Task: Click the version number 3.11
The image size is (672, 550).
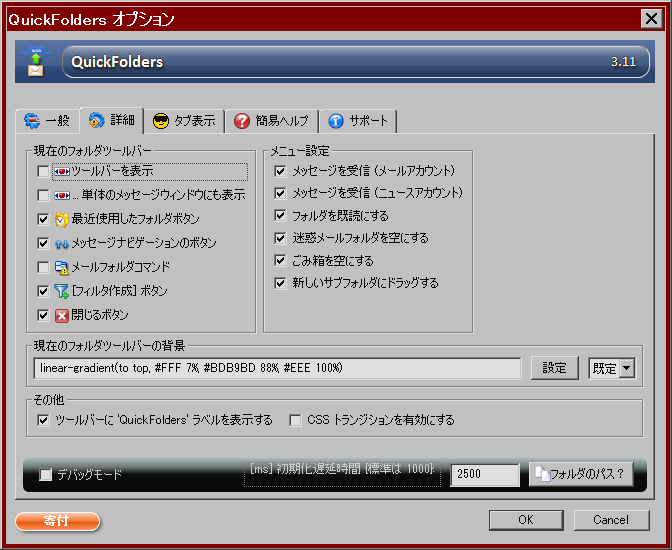Action: [623, 62]
